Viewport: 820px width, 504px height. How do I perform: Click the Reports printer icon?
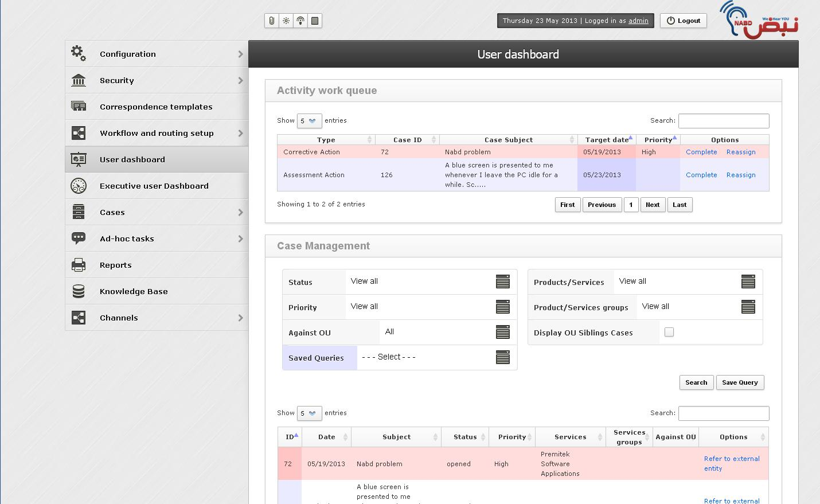click(79, 264)
